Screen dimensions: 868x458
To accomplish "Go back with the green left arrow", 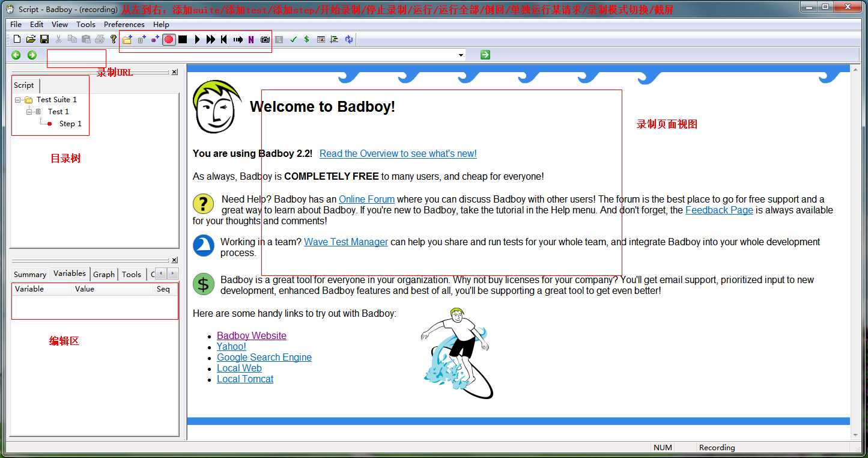I will click(16, 55).
